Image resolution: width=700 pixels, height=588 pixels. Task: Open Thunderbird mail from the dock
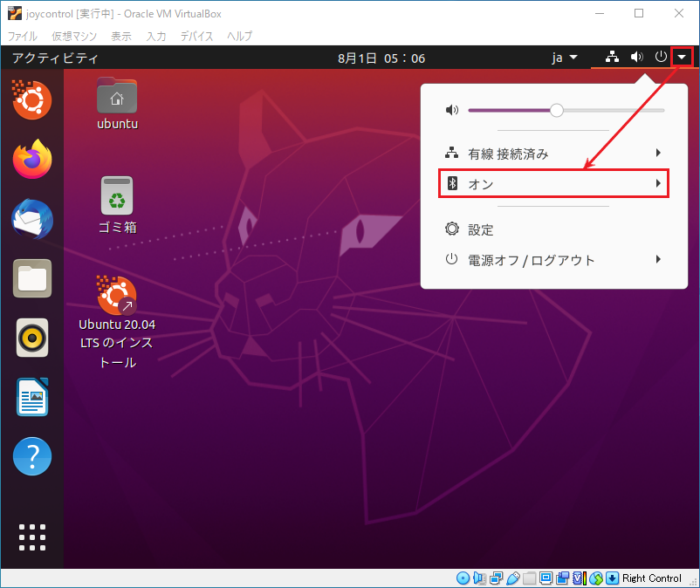pos(32,219)
